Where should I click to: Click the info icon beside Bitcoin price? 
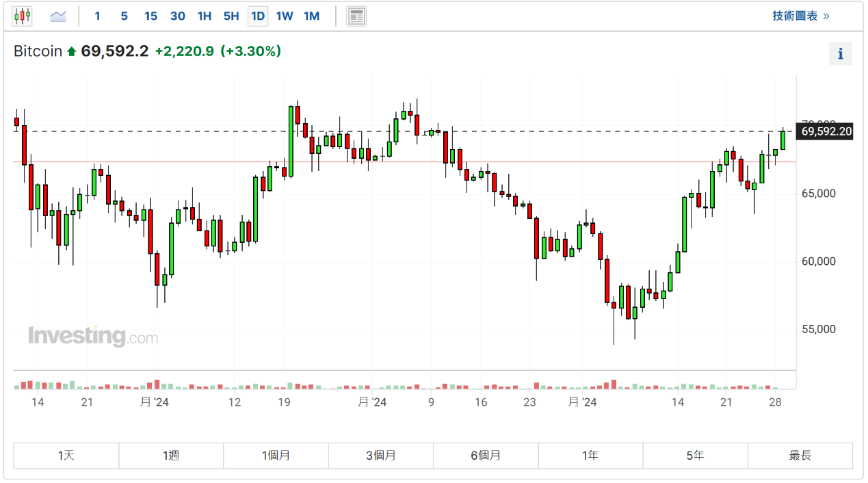[x=840, y=53]
